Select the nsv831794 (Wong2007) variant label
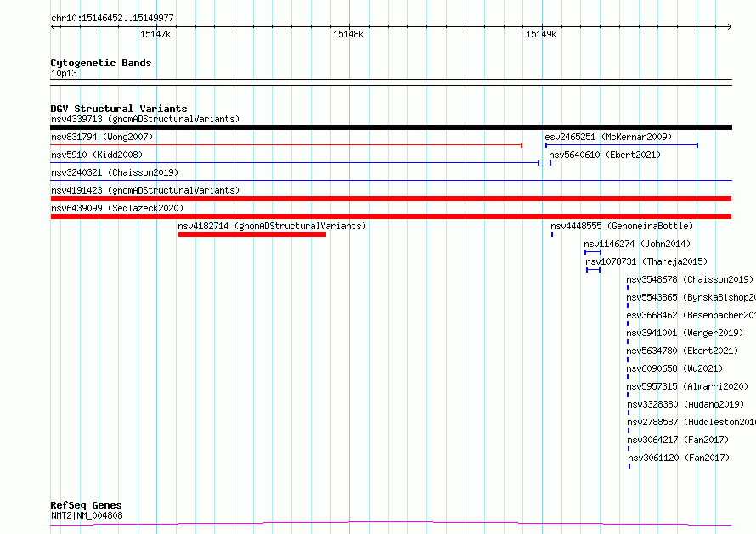The width and height of the screenshot is (756, 534). (x=102, y=137)
